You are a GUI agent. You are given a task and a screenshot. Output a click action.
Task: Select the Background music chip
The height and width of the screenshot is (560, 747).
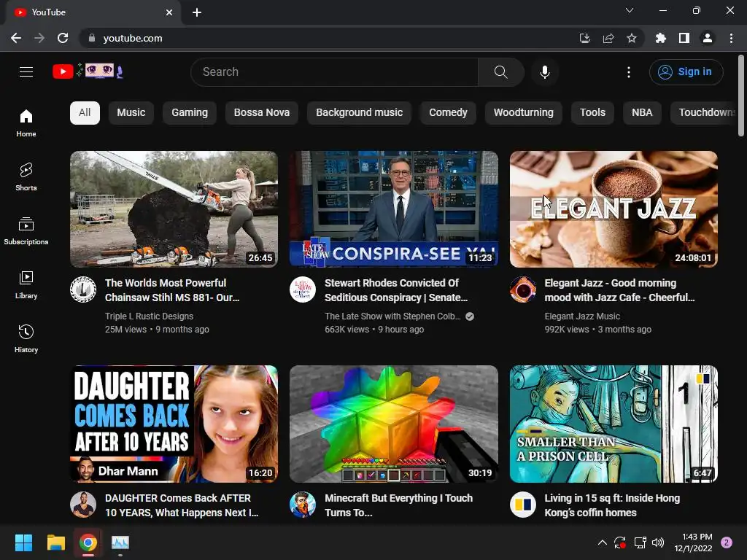tap(359, 113)
